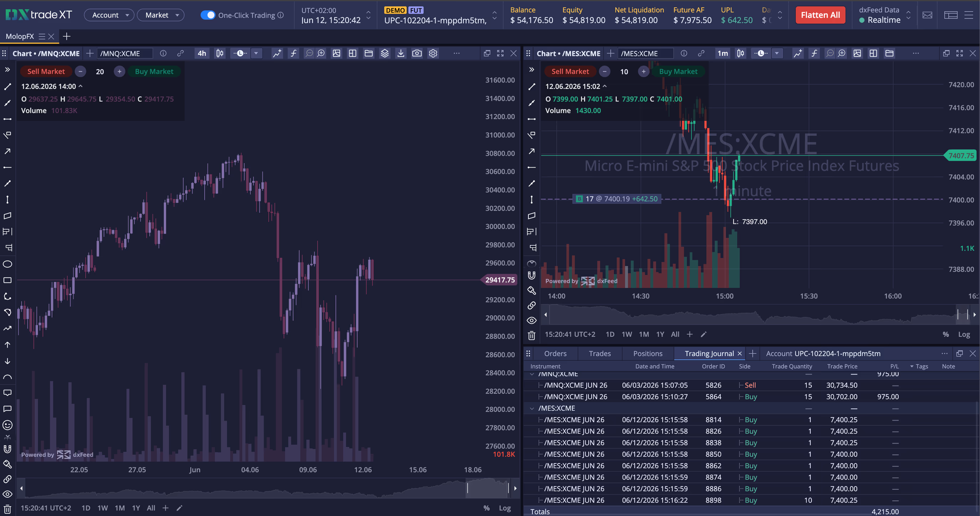Viewport: 980px width, 516px height.
Task: Select candle chart type in MNQ chart
Action: 220,53
